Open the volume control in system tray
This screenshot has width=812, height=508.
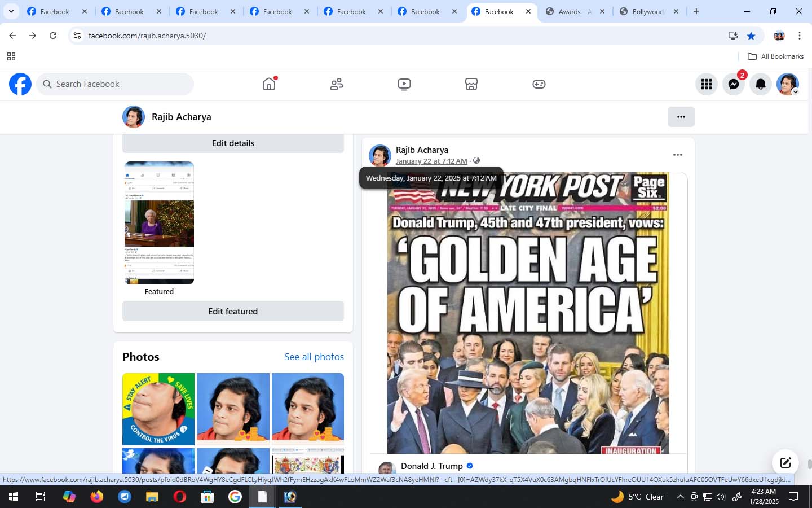tap(721, 497)
